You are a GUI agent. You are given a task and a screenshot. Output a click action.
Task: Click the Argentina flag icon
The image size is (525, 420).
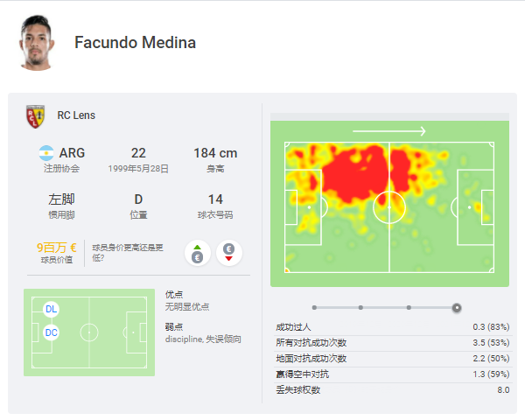click(x=46, y=152)
